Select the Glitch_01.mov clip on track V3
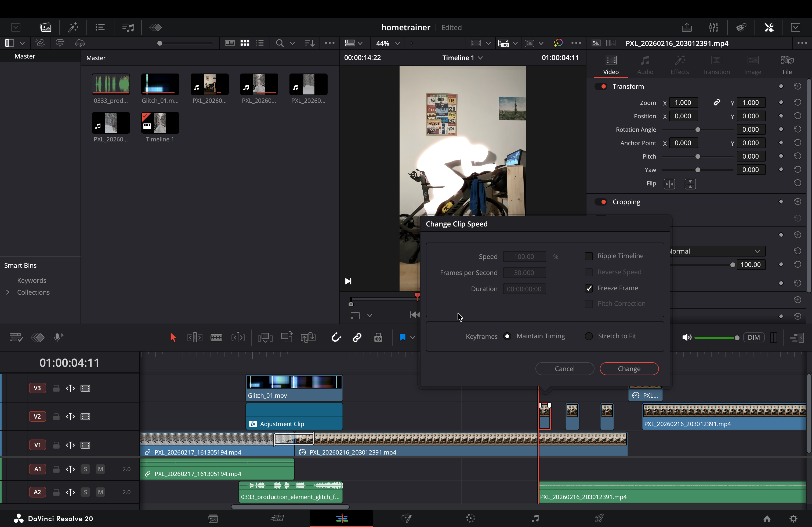This screenshot has height=527, width=812. pos(294,387)
